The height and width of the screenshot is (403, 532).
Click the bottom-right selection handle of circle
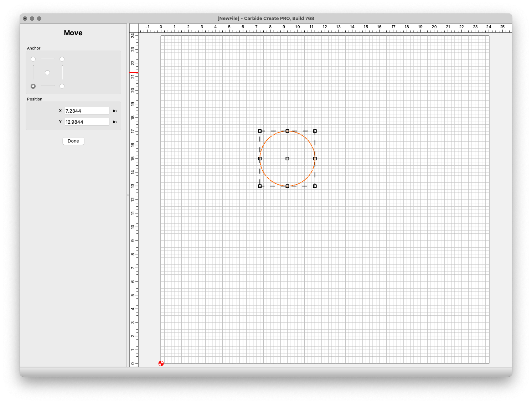(315, 186)
